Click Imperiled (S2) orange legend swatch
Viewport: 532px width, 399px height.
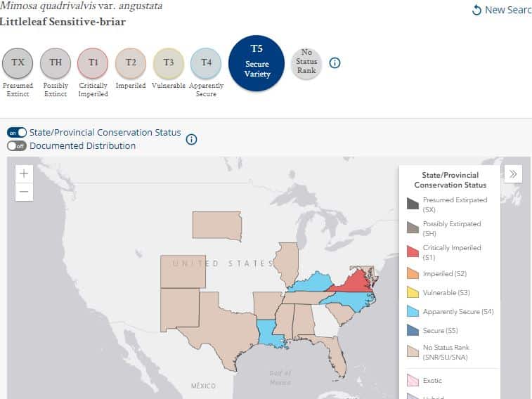pos(413,273)
